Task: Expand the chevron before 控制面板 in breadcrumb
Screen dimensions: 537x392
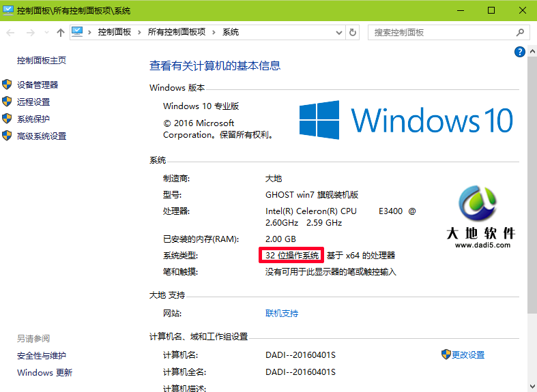Action: [90, 33]
